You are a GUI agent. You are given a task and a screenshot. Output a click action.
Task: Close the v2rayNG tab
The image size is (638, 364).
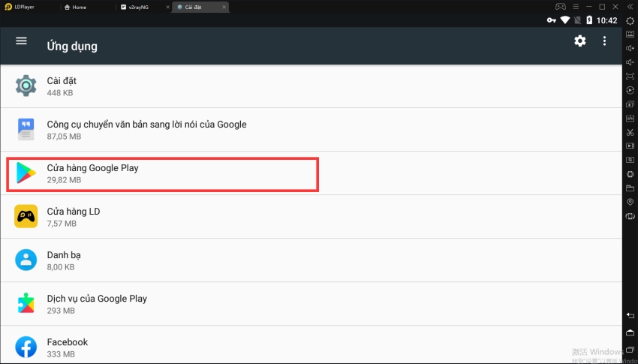[x=167, y=7]
